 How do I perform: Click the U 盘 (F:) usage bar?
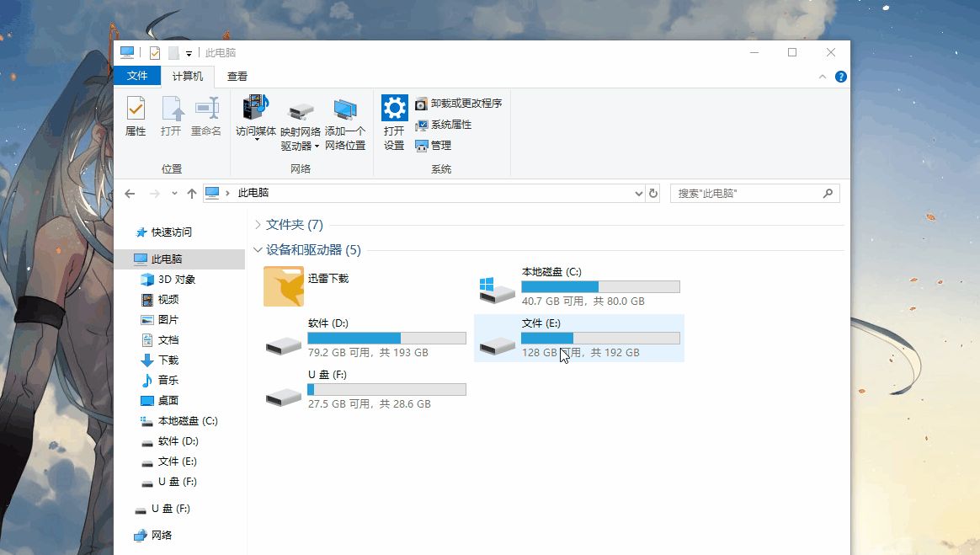click(x=387, y=389)
